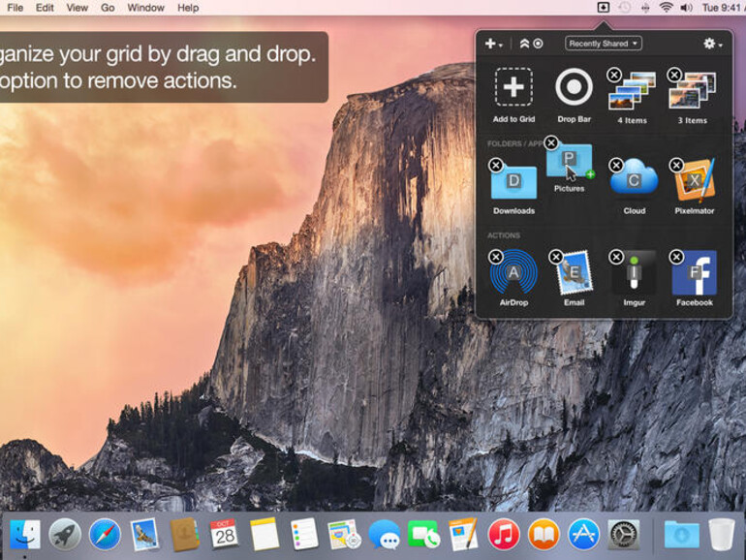The image size is (746, 560).
Task: Remove the 4 Items stack with its X
Action: coord(614,75)
